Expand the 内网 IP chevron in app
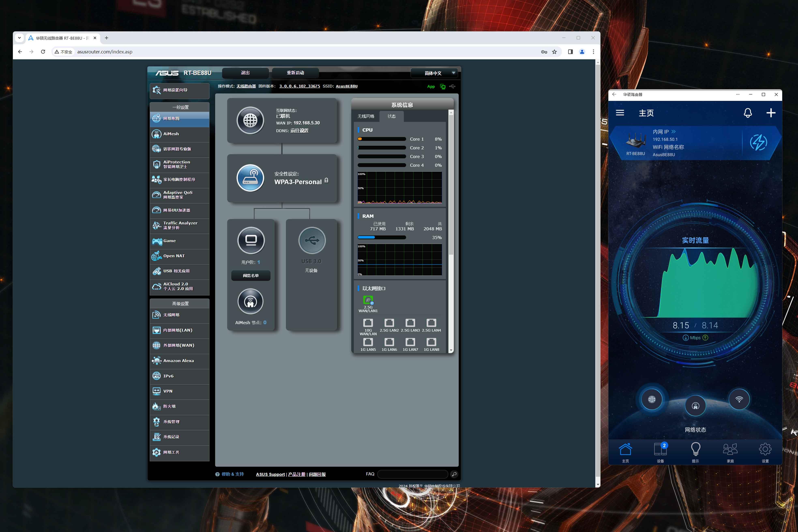The image size is (798, 532). click(673, 132)
